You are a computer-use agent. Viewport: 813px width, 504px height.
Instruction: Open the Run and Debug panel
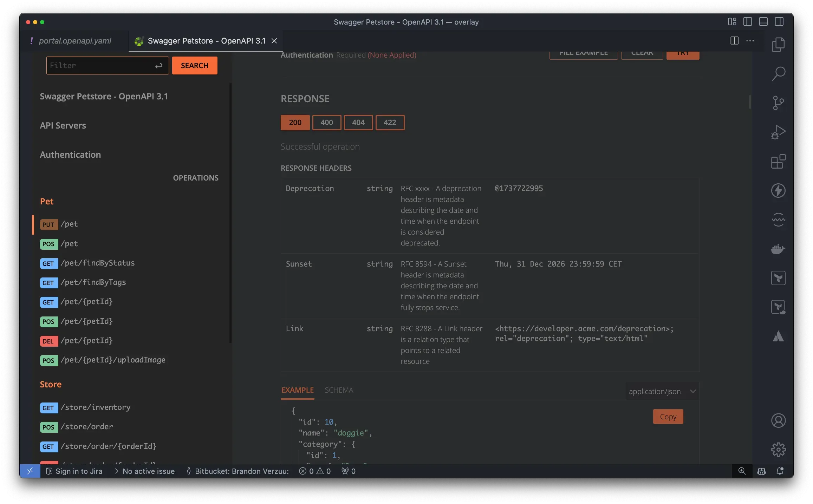click(x=778, y=132)
